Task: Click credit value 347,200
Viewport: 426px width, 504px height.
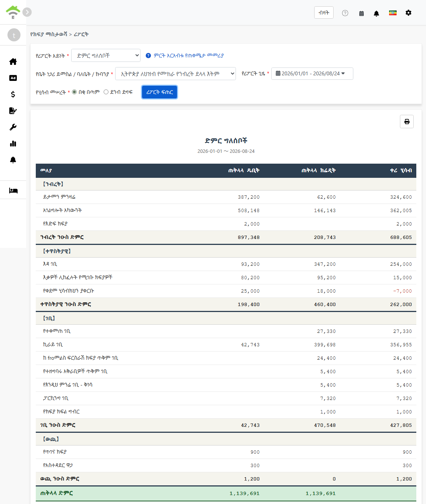Action: point(325,264)
